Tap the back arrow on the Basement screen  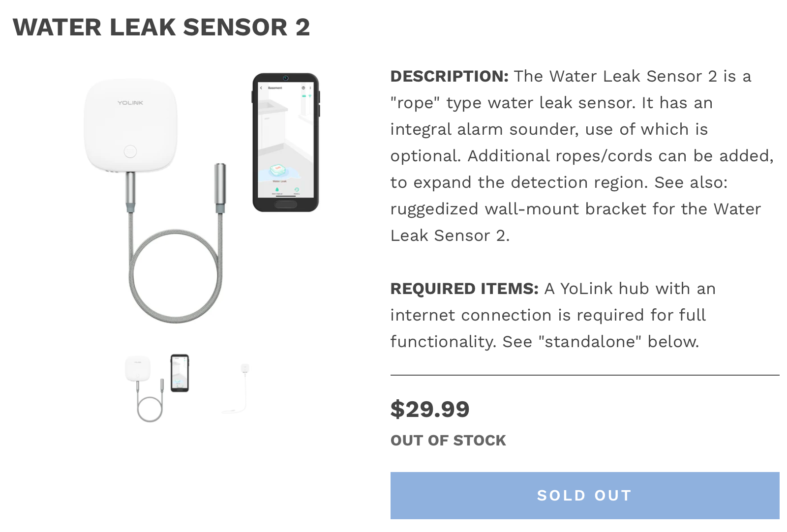click(x=261, y=88)
